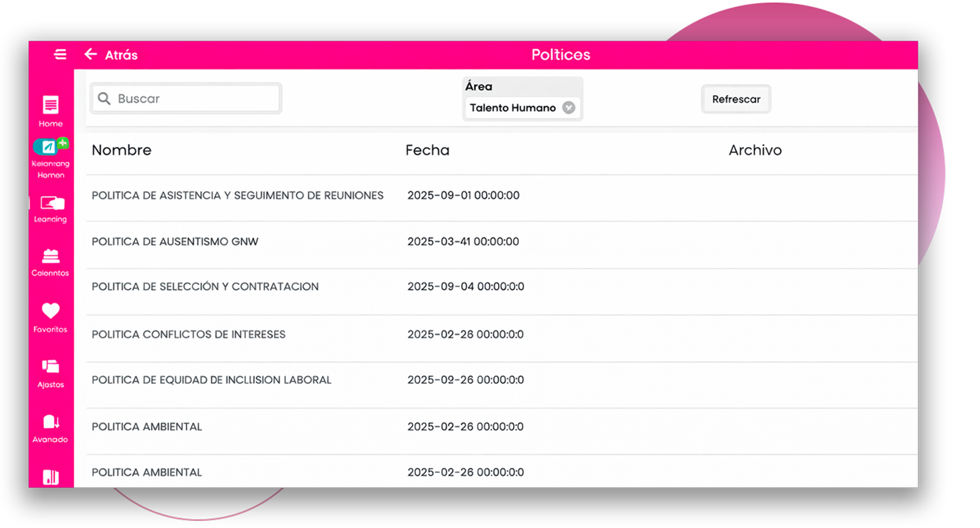The image size is (980, 528).
Task: Click the Atrás back link
Action: [121, 55]
